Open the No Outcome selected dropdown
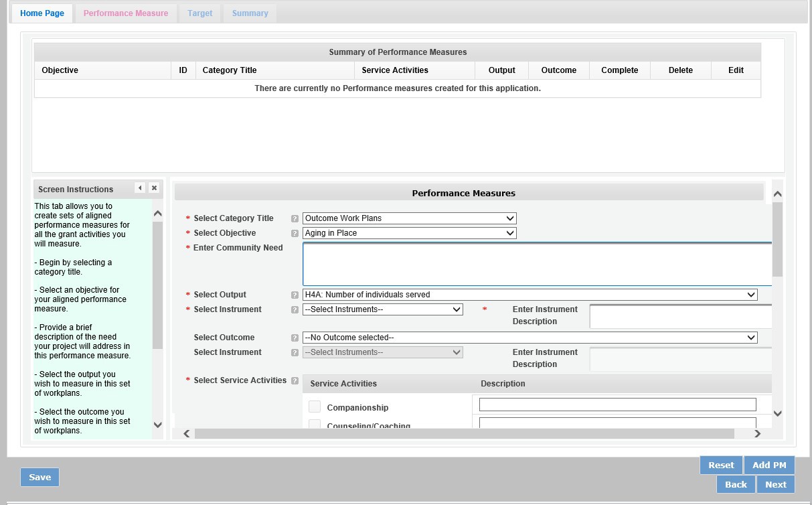 [x=530, y=338]
